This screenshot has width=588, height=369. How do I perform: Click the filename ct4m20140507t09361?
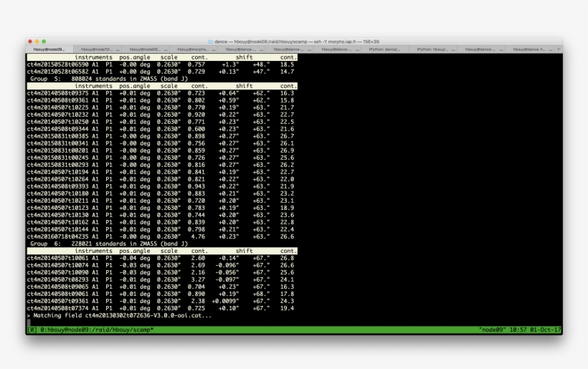(x=58, y=301)
